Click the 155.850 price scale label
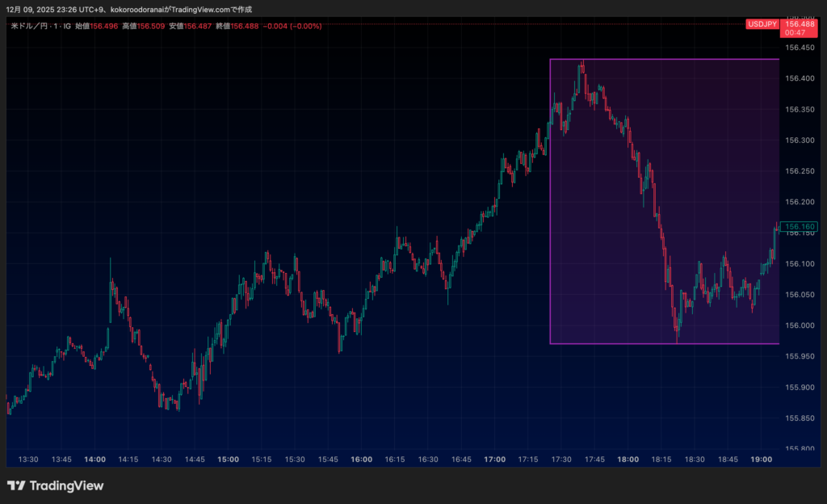The width and height of the screenshot is (827, 504). point(800,418)
